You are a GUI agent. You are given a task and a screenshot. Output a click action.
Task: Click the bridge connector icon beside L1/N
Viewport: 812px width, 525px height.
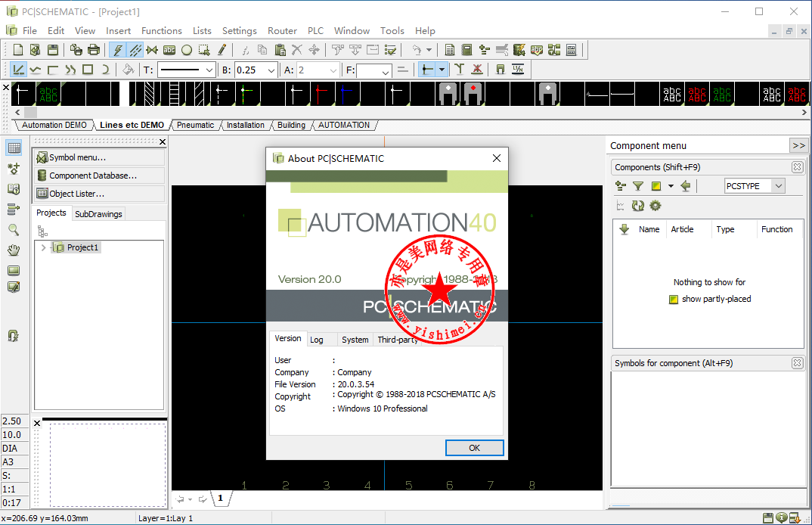tap(501, 70)
